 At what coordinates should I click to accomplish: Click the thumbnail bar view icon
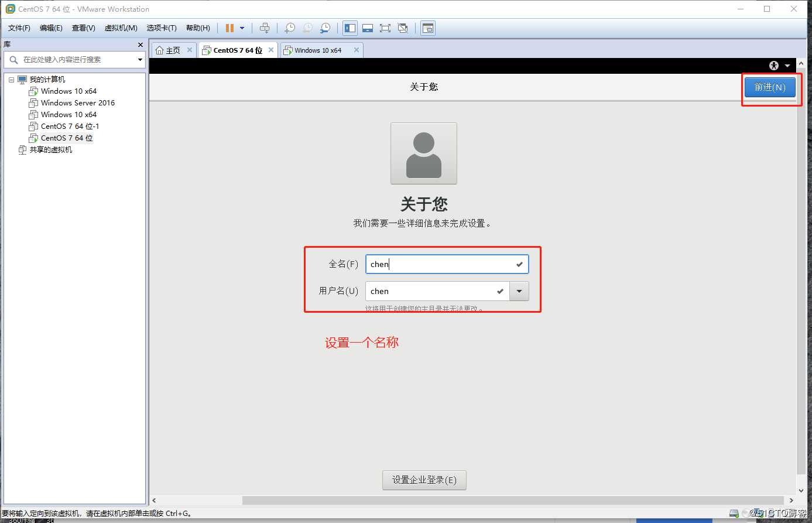368,28
